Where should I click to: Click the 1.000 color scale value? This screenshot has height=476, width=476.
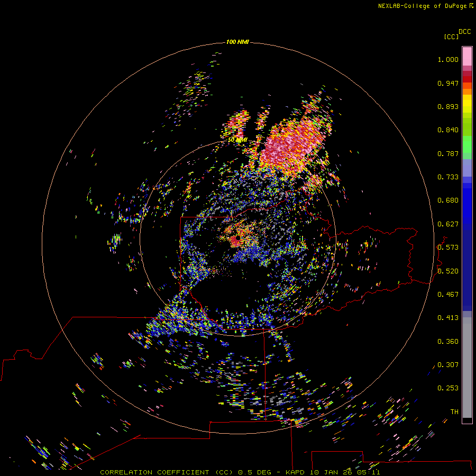tap(448, 59)
